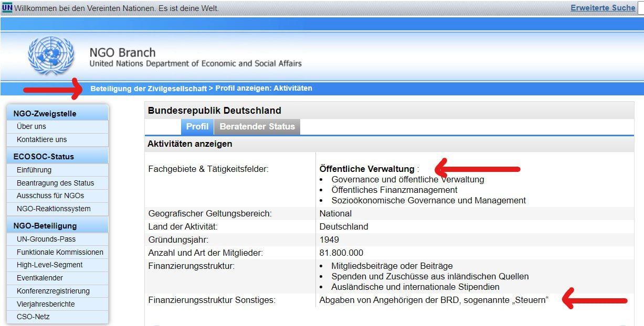This screenshot has width=644, height=326.
Task: Click the Bundesrepublik Deutschland title
Action: click(x=215, y=111)
